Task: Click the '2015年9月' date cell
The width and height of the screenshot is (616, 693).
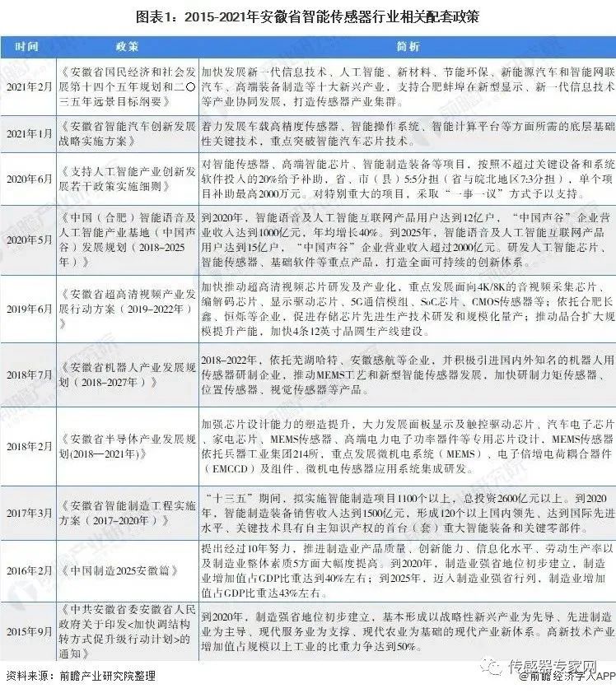Action: (29, 631)
